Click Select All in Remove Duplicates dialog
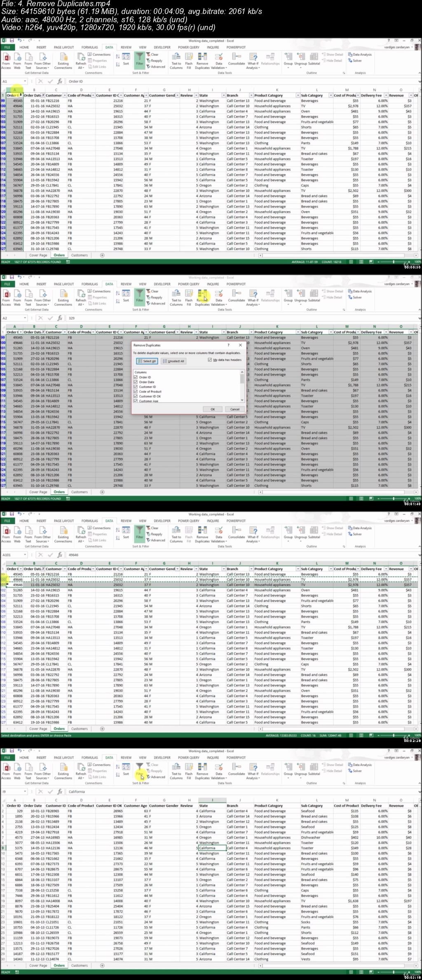Image resolution: width=422 pixels, height=980 pixels. (147, 361)
